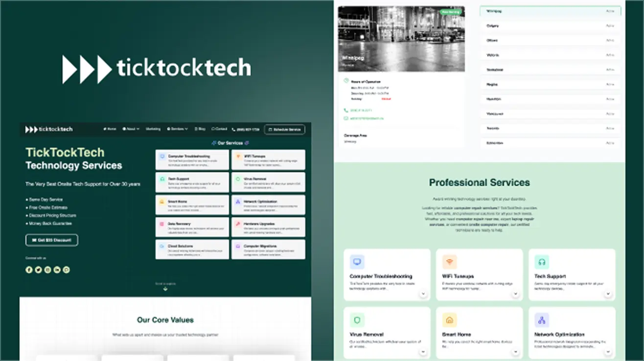This screenshot has height=361, width=644.
Task: Click the monitor icon on the Professional Services Computer Troubleshooting card
Action: point(357,262)
